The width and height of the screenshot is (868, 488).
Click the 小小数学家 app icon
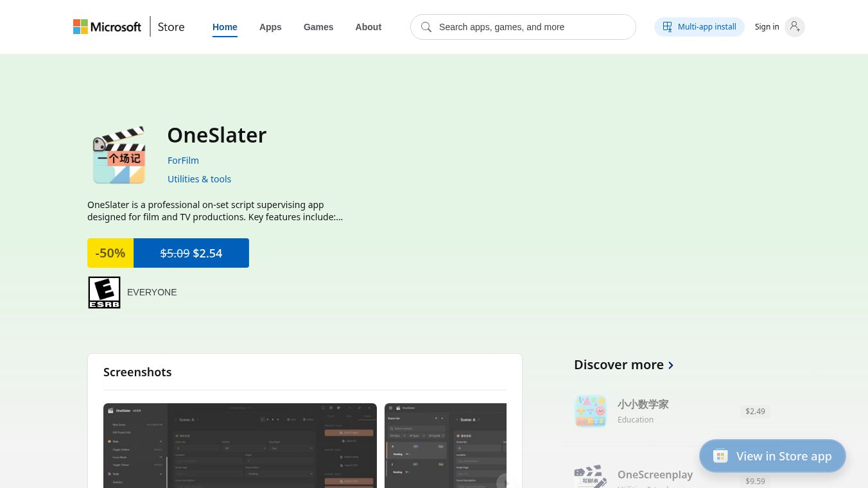pyautogui.click(x=591, y=411)
